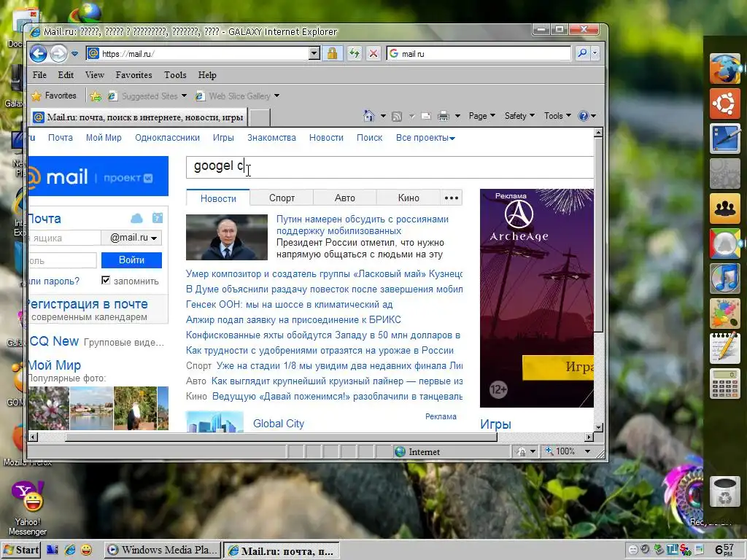Refresh the page with green arrows icon

coord(354,54)
